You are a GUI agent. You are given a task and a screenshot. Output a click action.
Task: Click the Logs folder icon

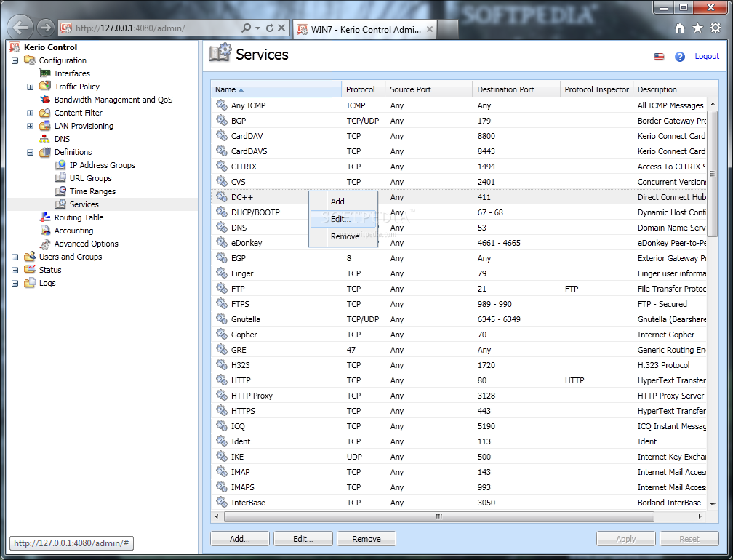(x=29, y=282)
